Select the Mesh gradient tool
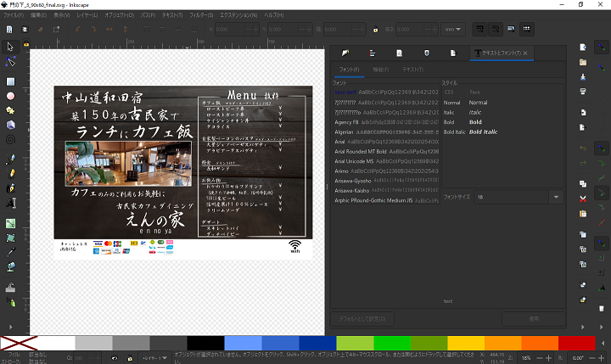This screenshot has width=611, height=364. (x=10, y=238)
